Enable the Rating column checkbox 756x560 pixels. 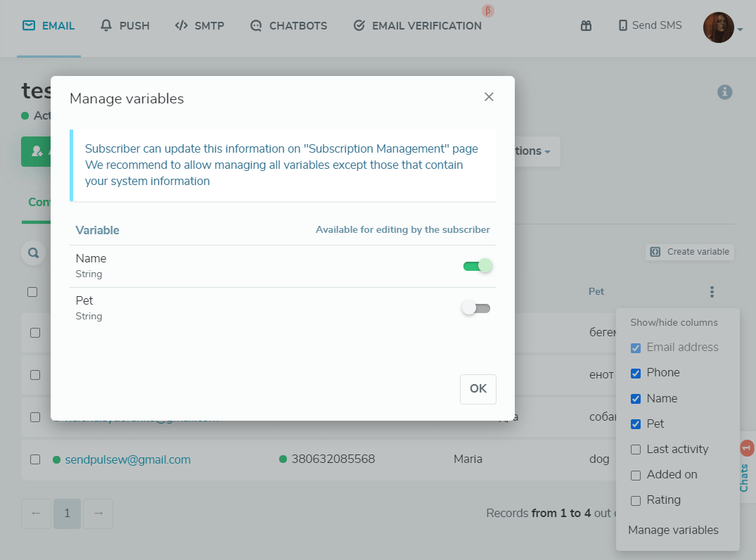click(636, 500)
